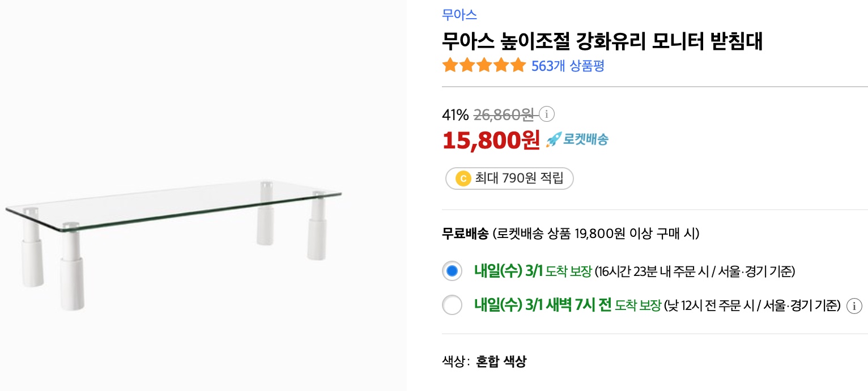
Task: Click the fifth star of the product rating
Action: [x=518, y=65]
